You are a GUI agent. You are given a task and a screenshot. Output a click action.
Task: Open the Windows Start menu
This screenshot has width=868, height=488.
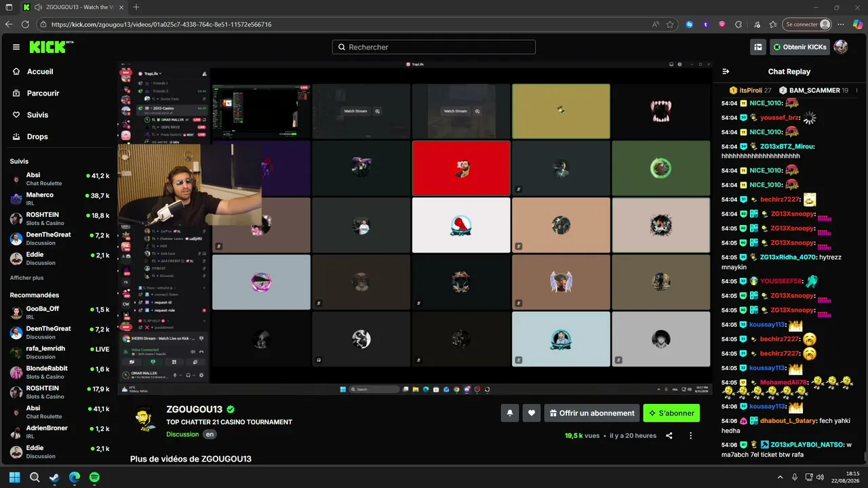coord(14,477)
